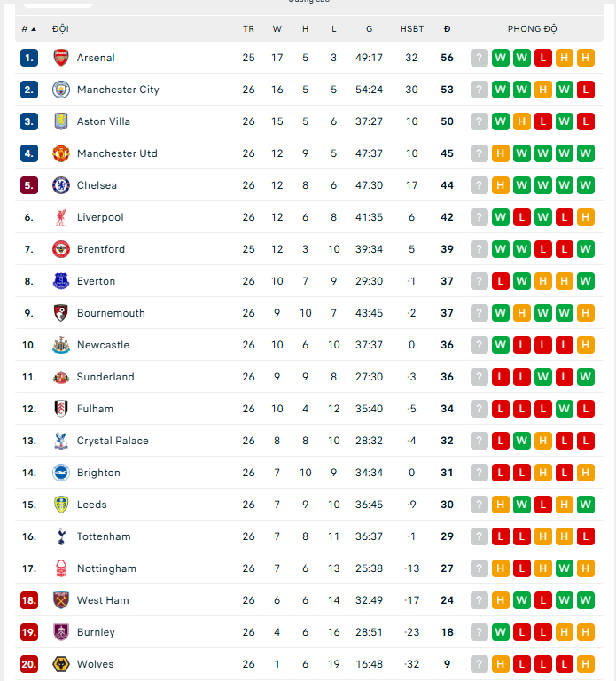Viewport: 616px width, 681px height.
Task: Click the Everton club crest icon
Action: [60, 281]
